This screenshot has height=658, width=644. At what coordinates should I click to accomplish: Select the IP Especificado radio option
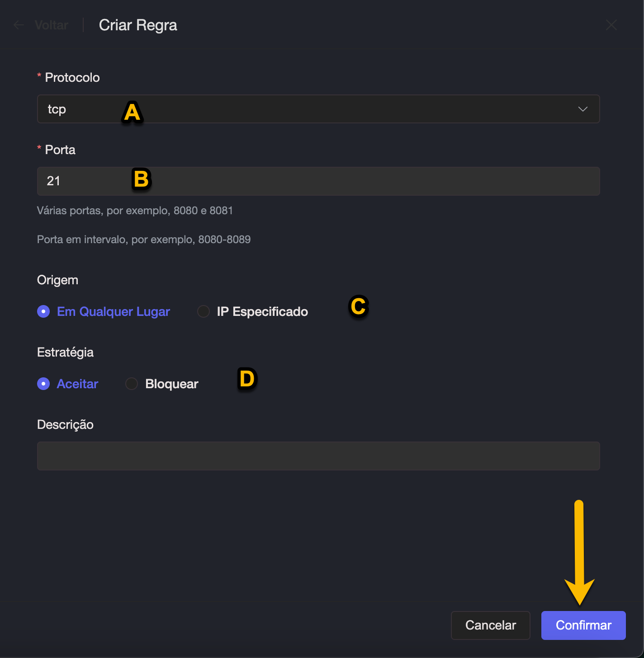click(x=204, y=311)
